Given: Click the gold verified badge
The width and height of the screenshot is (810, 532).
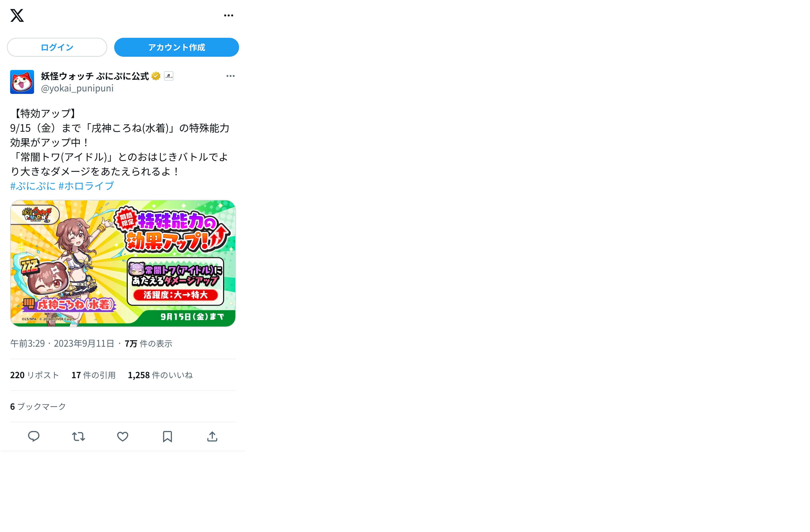Looking at the screenshot, I should coord(156,76).
